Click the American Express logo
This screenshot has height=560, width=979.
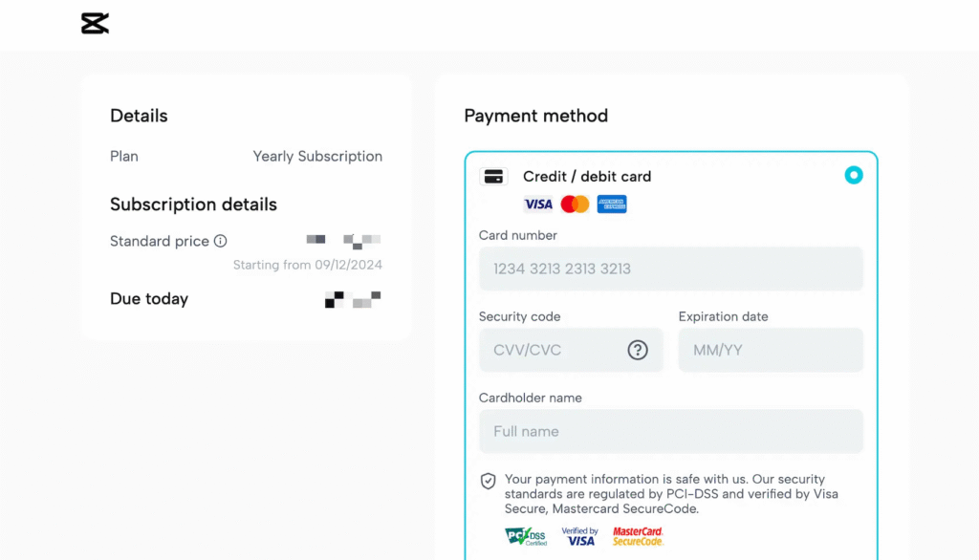tap(612, 204)
